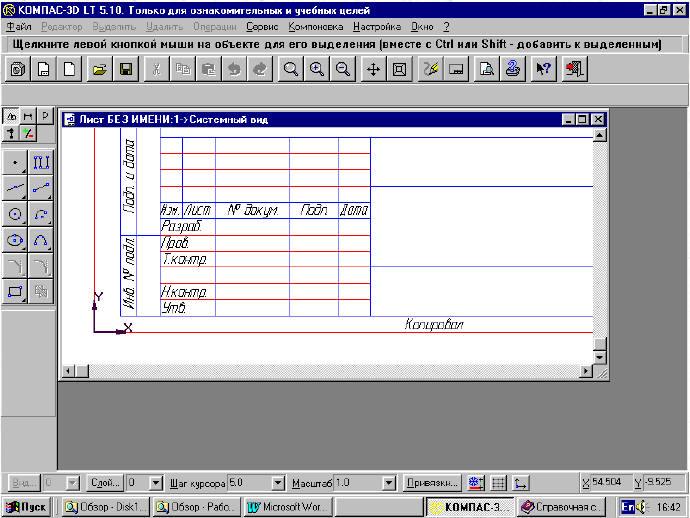Toggle the grid display button
The width and height of the screenshot is (690, 518).
(498, 483)
